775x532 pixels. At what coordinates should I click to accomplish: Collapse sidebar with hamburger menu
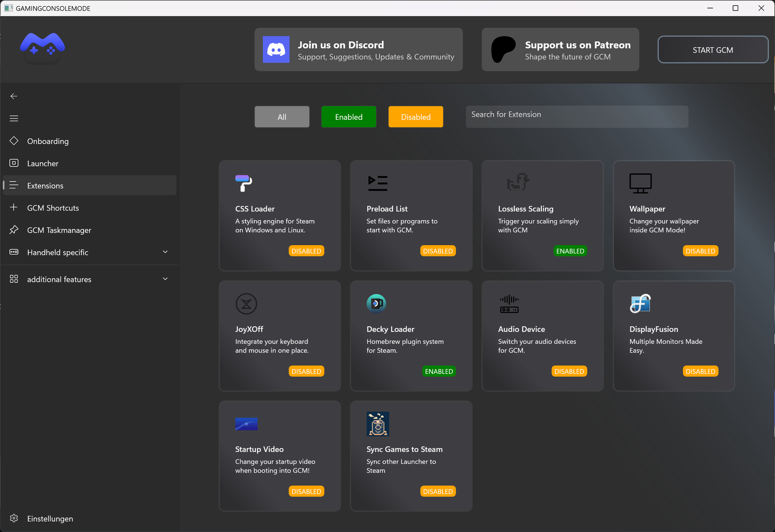[14, 118]
